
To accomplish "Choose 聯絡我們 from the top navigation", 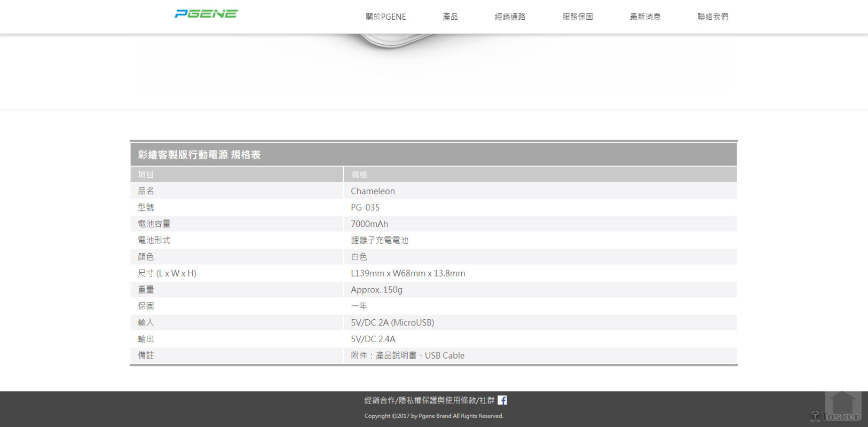I will pyautogui.click(x=713, y=17).
